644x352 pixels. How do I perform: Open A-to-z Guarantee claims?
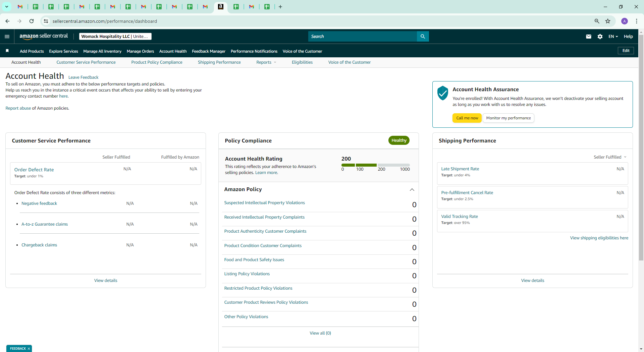[x=45, y=224]
